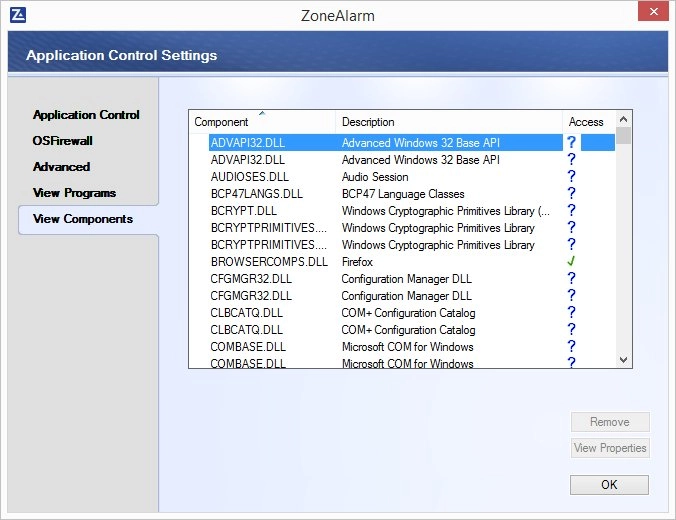Click the scrollbar up arrow in component list
This screenshot has height=520, width=676.
pos(623,119)
